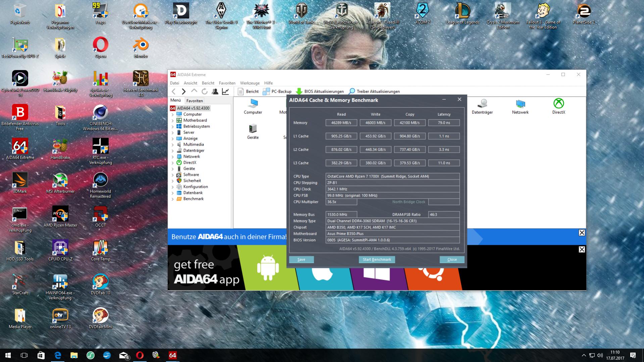Open the Computer category icon
Viewport: 644px width, 362px height.
(x=253, y=107)
